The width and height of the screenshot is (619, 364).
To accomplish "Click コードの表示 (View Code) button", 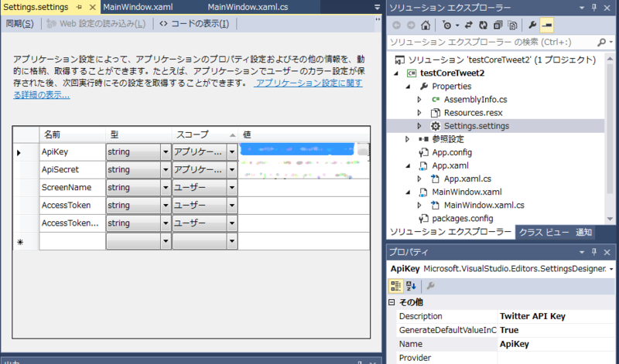I will click(194, 24).
